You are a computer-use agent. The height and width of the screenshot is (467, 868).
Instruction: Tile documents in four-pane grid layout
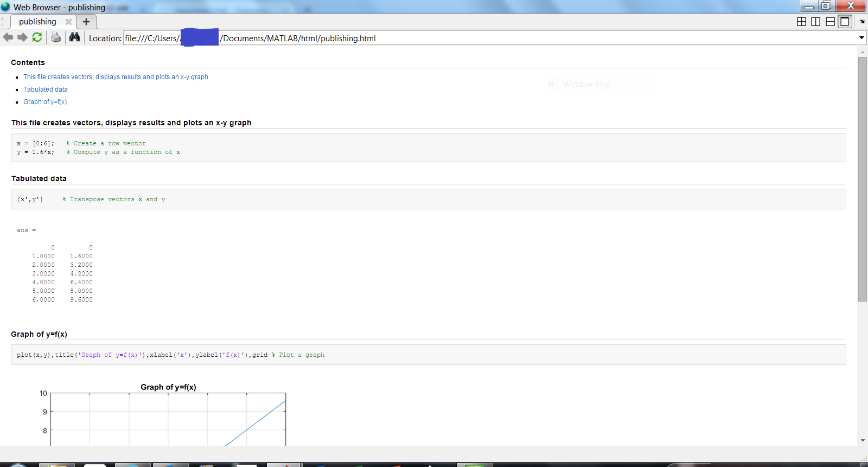click(801, 22)
